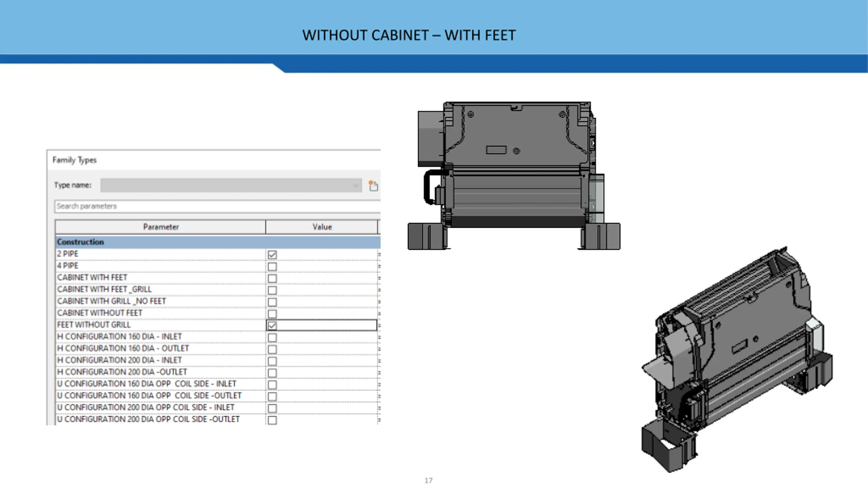Uncheck the FEET WITHOUT GRILL checkbox
The image size is (868, 488).
(x=272, y=326)
